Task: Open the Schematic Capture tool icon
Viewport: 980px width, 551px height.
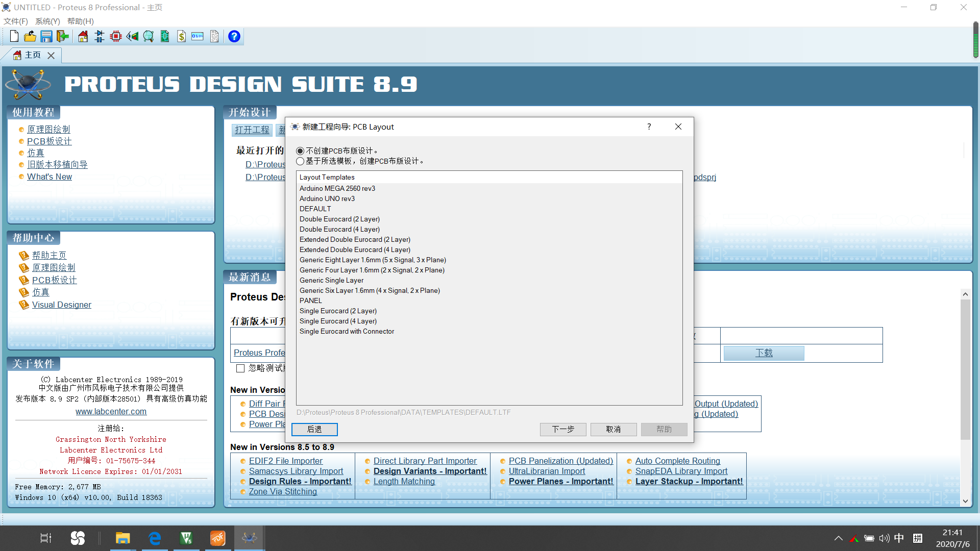Action: [100, 36]
